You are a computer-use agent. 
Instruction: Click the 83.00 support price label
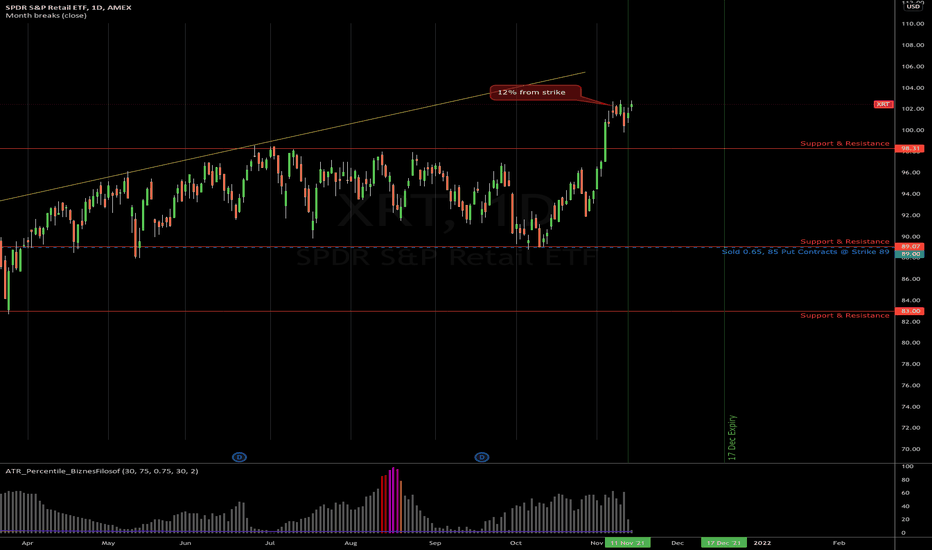[909, 311]
